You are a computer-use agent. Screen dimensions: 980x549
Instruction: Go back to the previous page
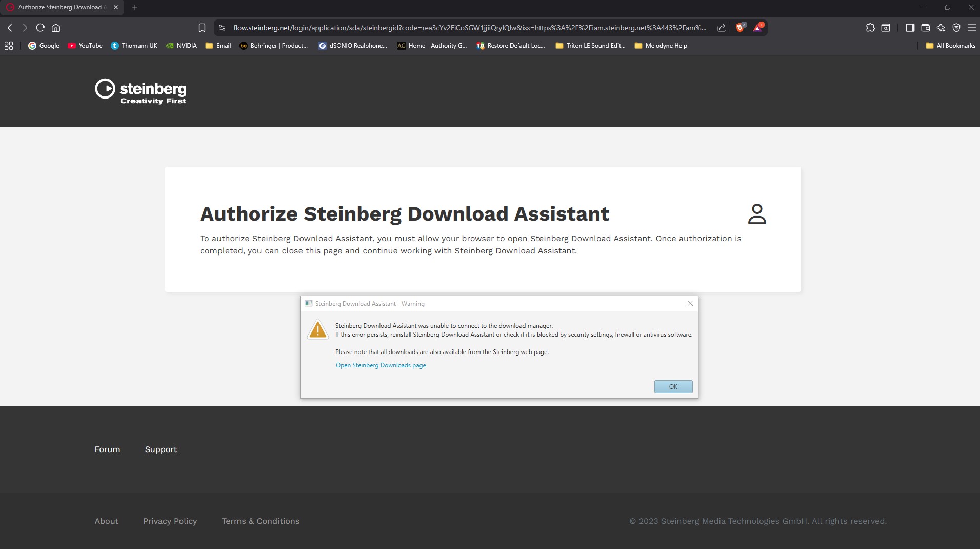[x=10, y=28]
